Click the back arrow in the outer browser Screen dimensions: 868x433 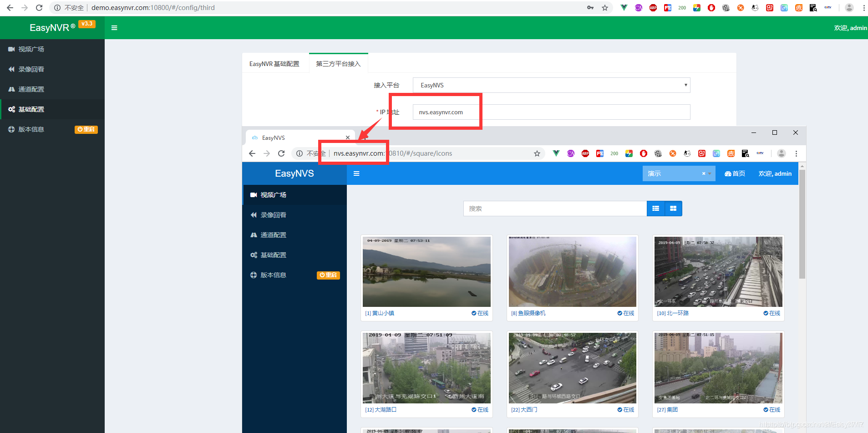pos(10,8)
